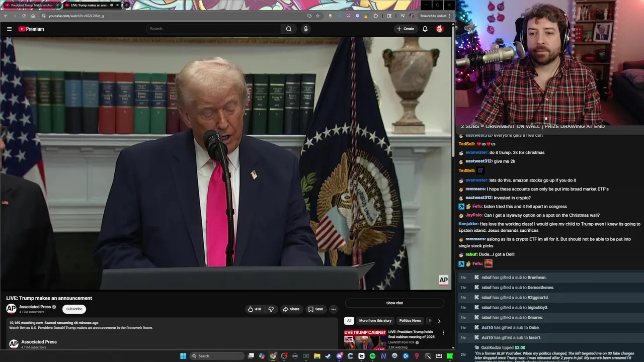Click the YouTube search magnifier button
644x362 pixels.
289,29
